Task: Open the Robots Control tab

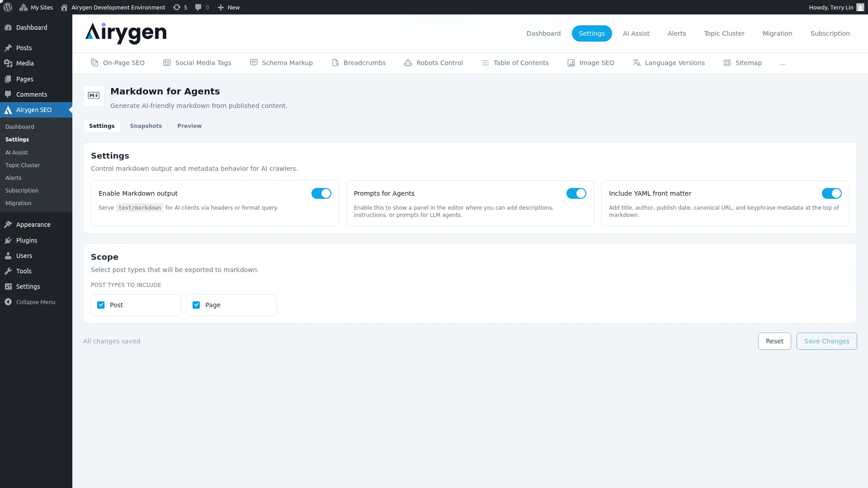Action: click(x=434, y=63)
